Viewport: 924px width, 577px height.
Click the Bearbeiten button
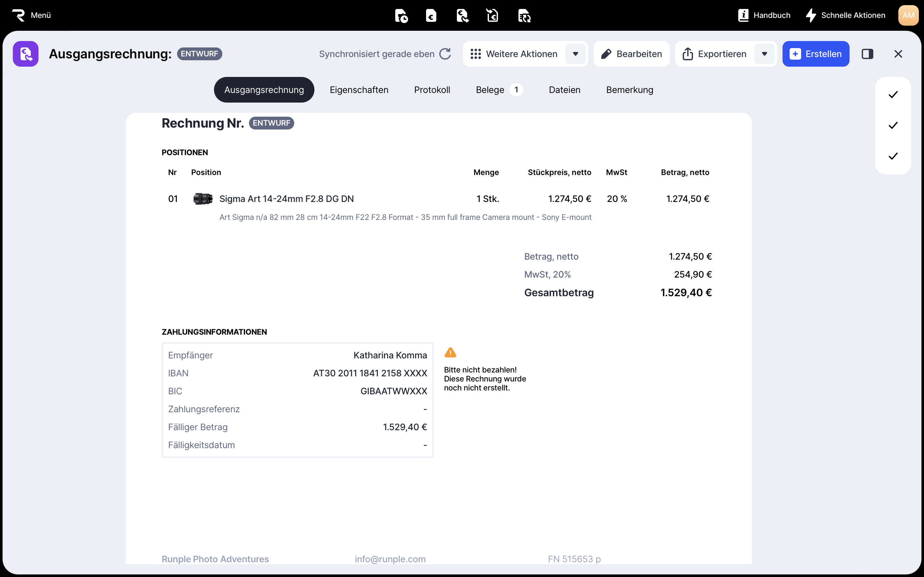631,54
